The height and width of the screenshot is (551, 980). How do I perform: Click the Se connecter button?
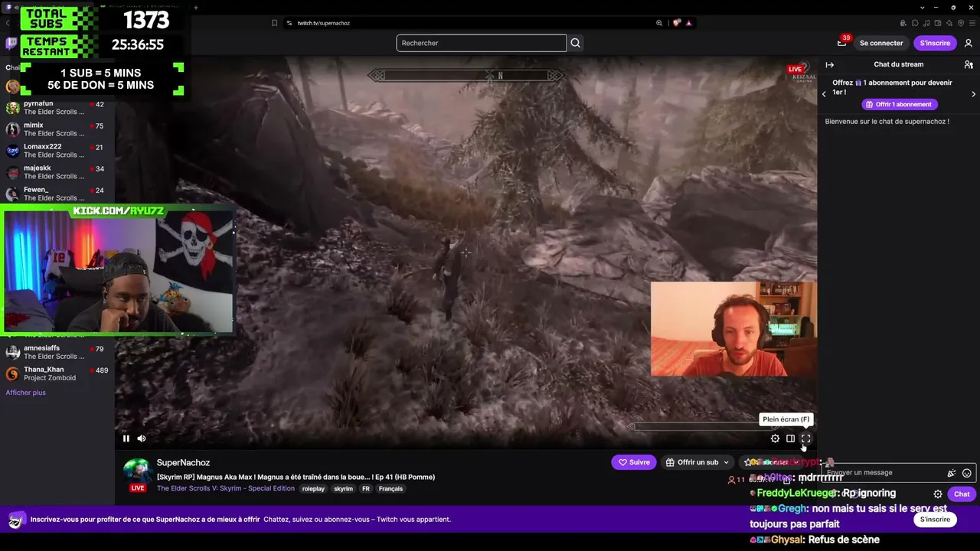pyautogui.click(x=881, y=43)
